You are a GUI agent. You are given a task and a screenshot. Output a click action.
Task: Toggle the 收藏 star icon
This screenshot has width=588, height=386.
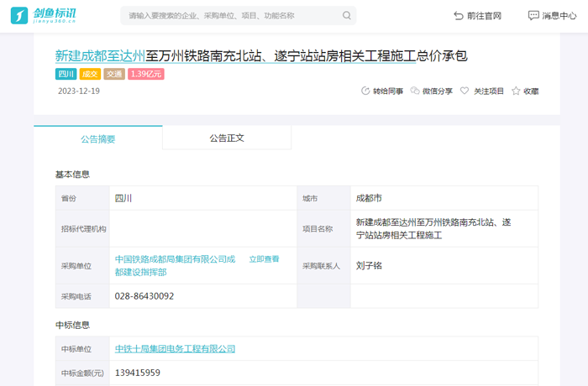515,91
